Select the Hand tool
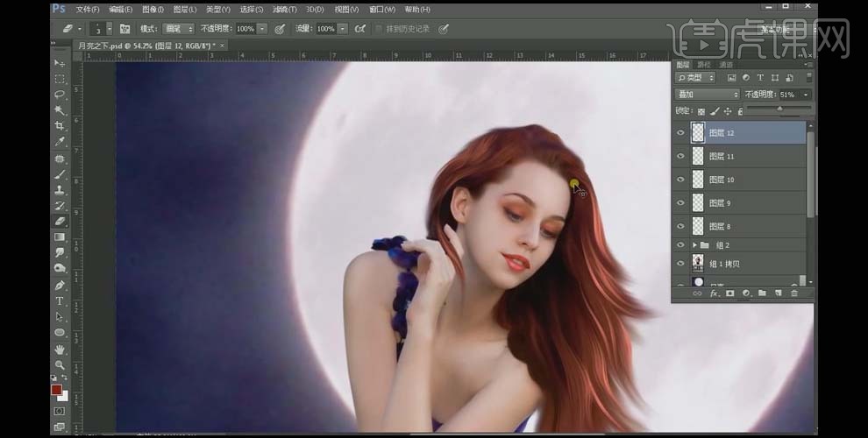Image resolution: width=868 pixels, height=438 pixels. (x=60, y=350)
